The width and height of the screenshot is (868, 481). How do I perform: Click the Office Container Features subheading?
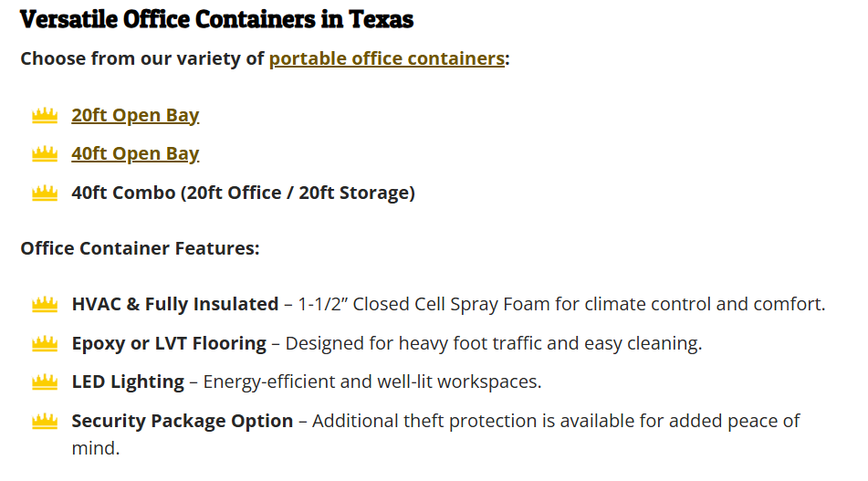point(140,248)
